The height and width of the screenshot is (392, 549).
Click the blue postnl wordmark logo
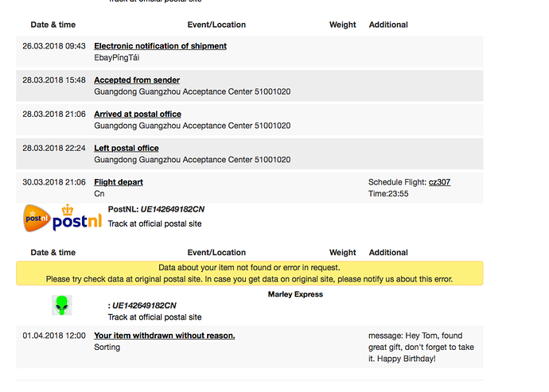click(77, 219)
